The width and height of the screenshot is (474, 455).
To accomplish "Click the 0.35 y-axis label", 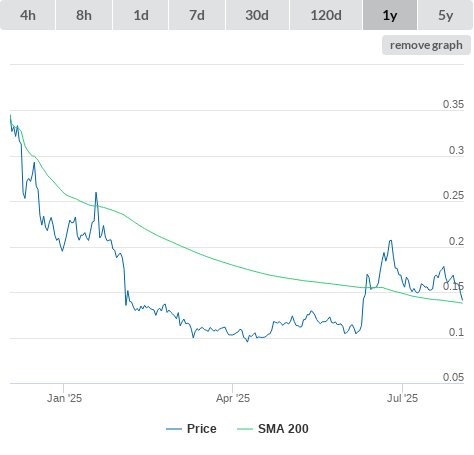I will click(x=453, y=104).
